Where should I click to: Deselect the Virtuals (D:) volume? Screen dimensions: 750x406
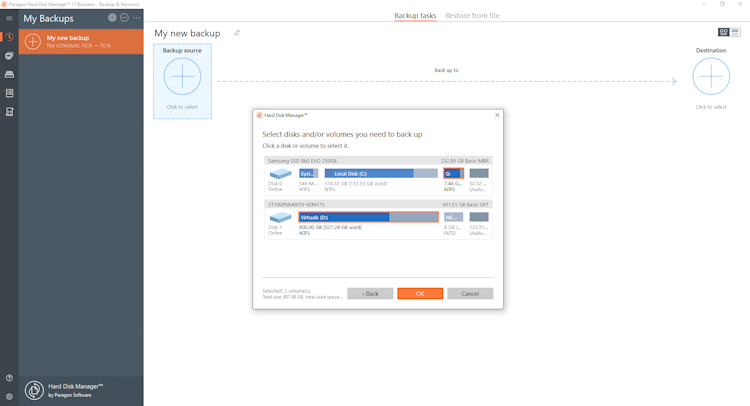coord(368,217)
